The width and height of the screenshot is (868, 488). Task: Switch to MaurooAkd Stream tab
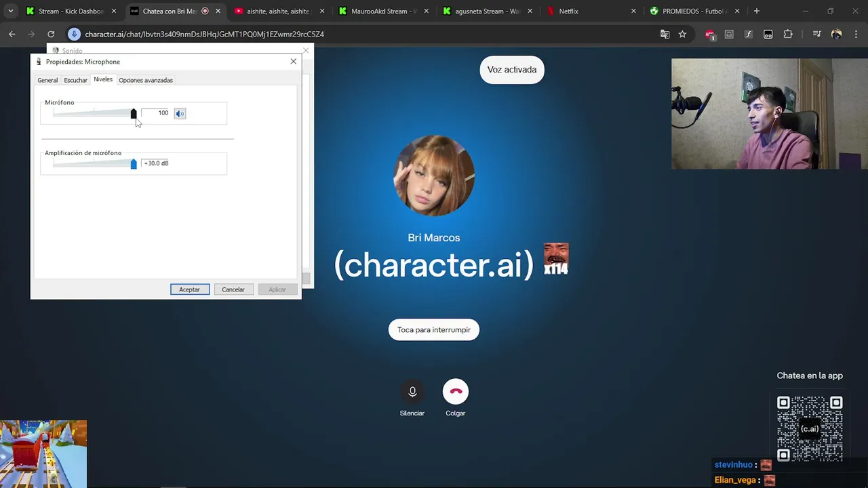[383, 11]
